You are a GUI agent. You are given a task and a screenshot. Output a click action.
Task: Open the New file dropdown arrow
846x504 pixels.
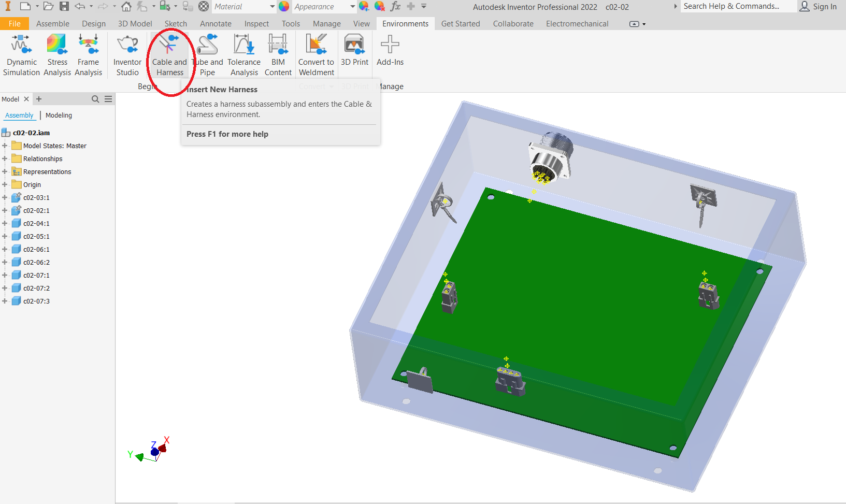37,6
